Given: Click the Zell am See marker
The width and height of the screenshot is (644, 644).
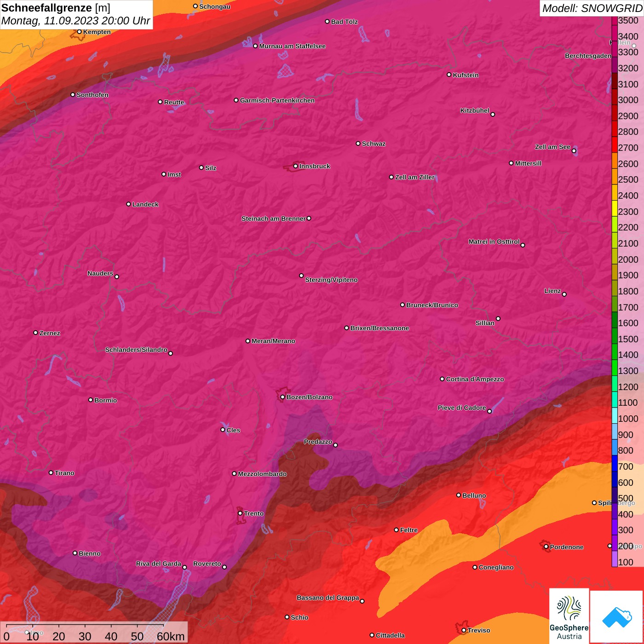Looking at the screenshot, I should point(574,151).
